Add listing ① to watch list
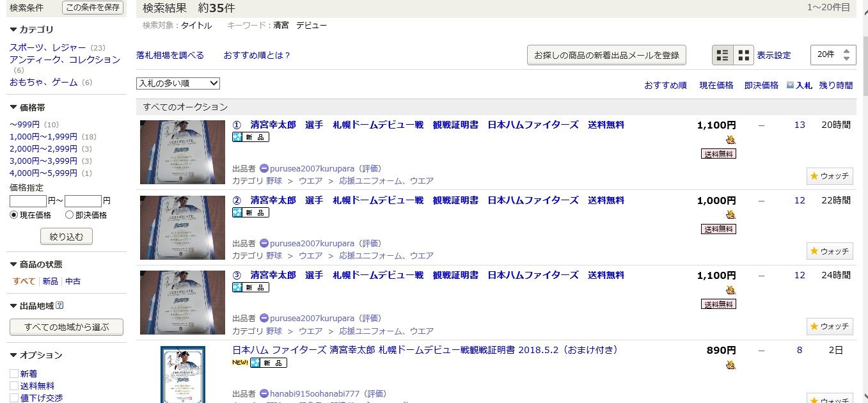Viewport: 868px width, 403px height. pos(830,176)
